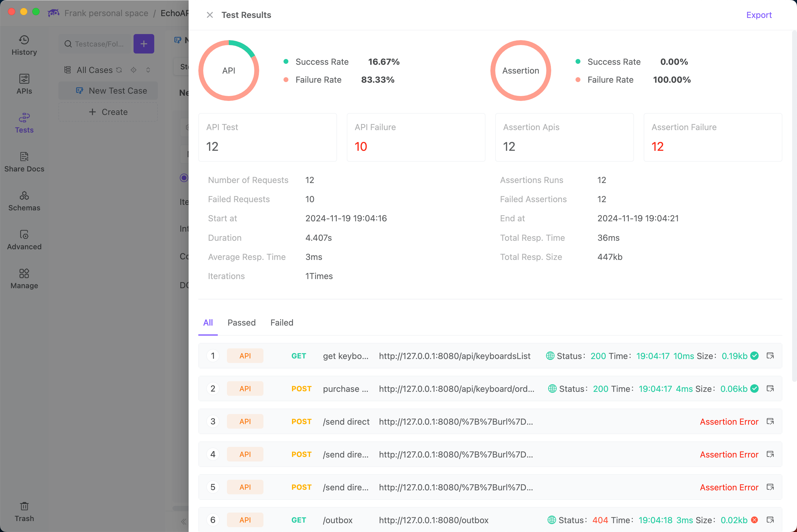Select the New Test Case item
The width and height of the screenshot is (797, 532).
coord(108,91)
